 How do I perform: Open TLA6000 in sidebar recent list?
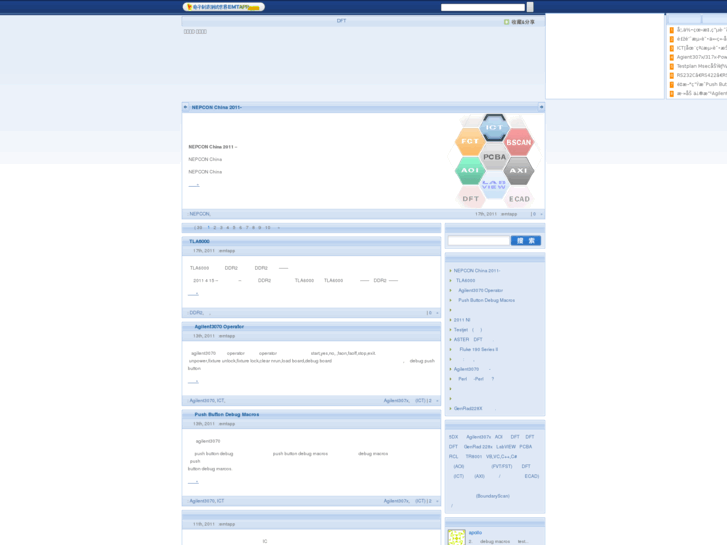click(466, 280)
